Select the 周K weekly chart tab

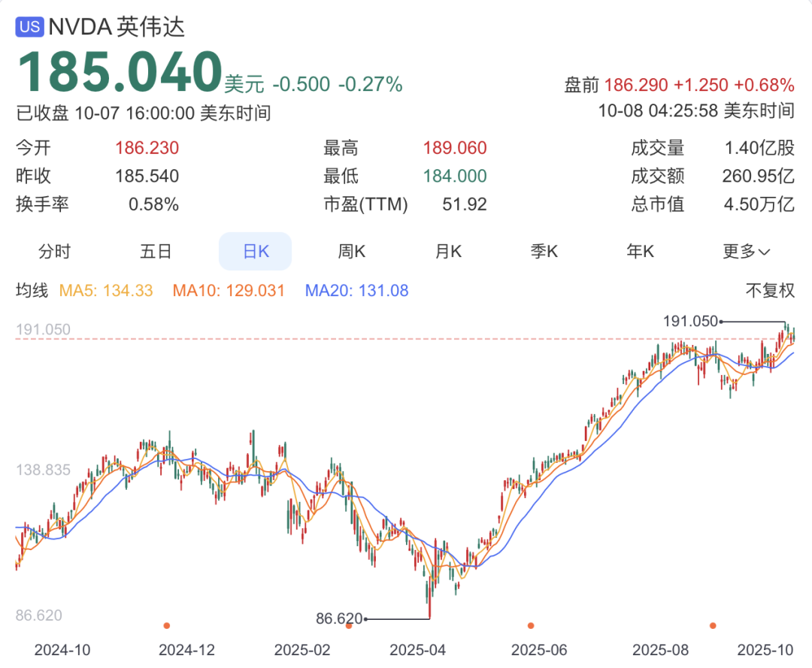coord(351,251)
